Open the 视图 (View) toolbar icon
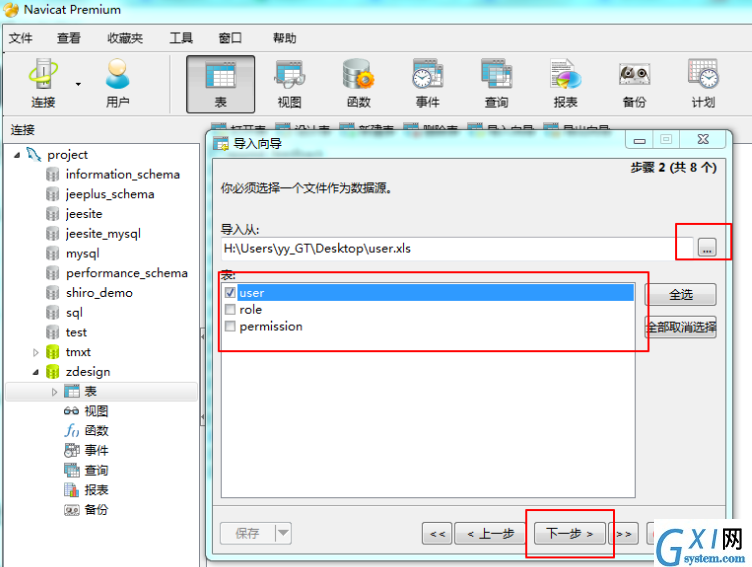The height and width of the screenshot is (567, 752). pyautogui.click(x=290, y=83)
